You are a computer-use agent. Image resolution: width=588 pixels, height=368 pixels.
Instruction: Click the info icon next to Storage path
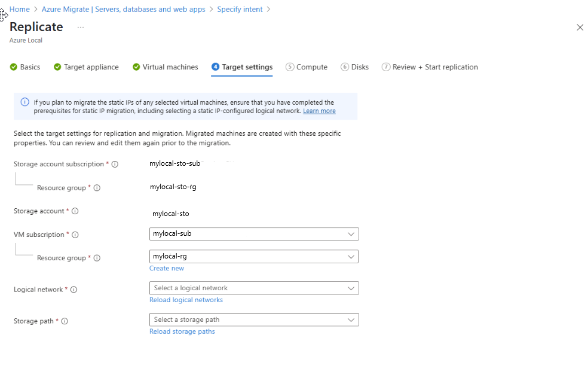tap(65, 321)
